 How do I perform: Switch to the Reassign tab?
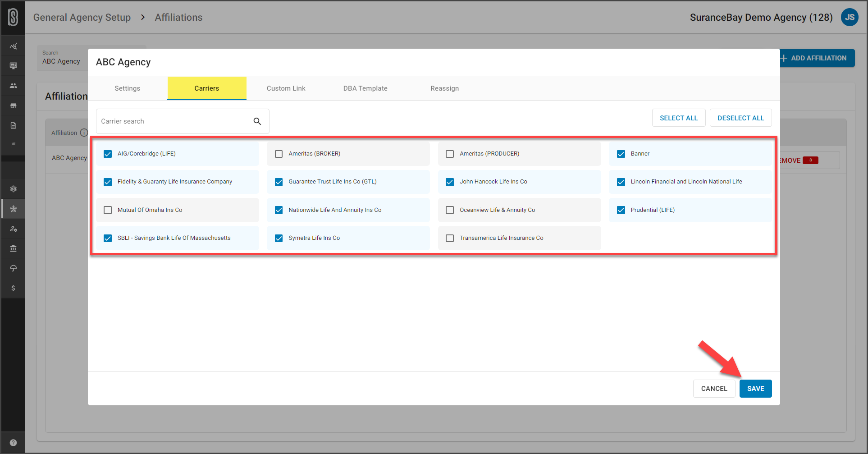(445, 88)
